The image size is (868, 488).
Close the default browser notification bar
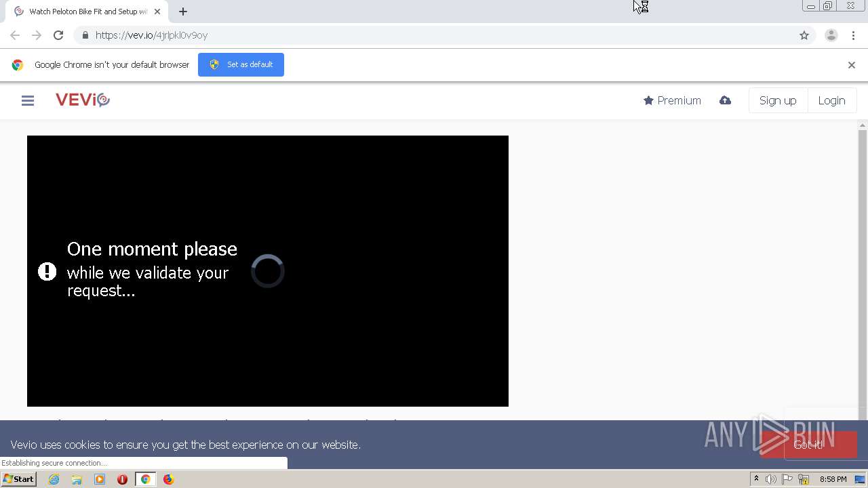pos(852,65)
